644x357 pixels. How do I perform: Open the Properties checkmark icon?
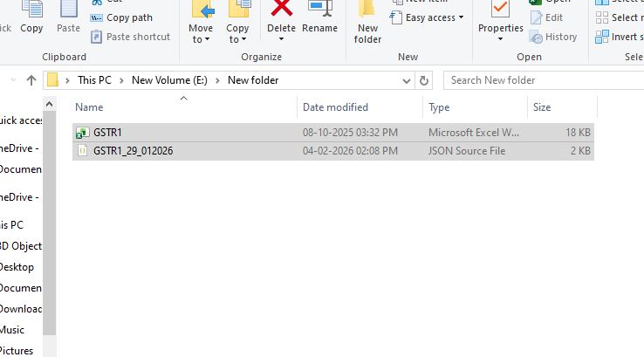click(500, 10)
